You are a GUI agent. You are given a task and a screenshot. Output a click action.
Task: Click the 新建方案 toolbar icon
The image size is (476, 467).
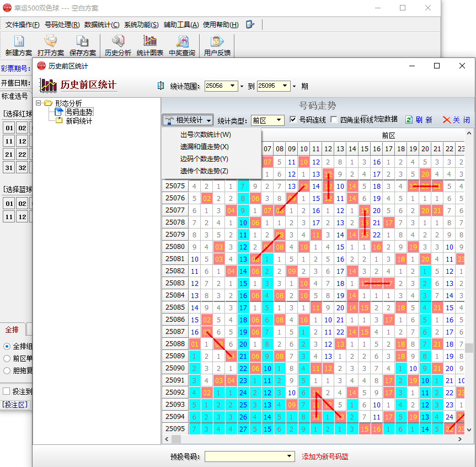click(19, 42)
